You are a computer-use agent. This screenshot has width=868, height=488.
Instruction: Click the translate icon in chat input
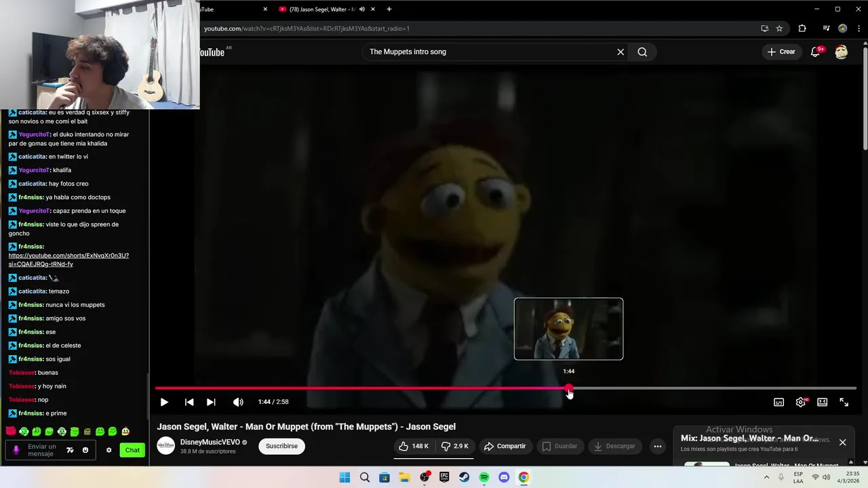pyautogui.click(x=70, y=450)
